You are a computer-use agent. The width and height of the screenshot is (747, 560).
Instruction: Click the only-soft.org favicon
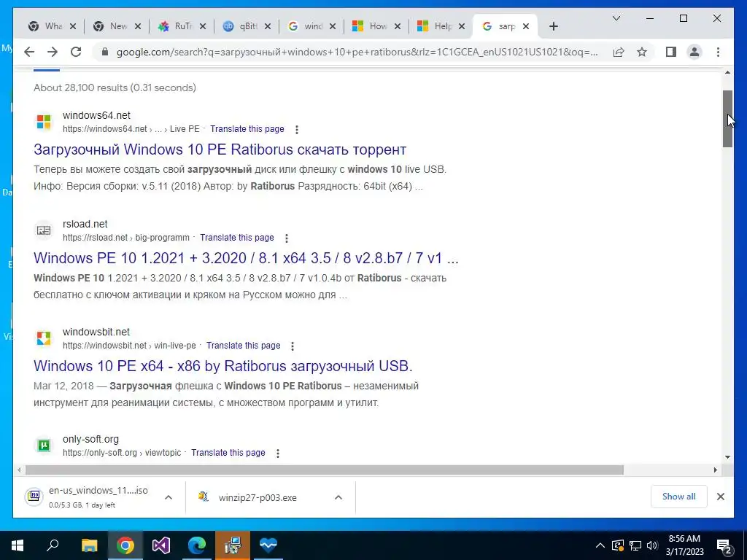44,446
